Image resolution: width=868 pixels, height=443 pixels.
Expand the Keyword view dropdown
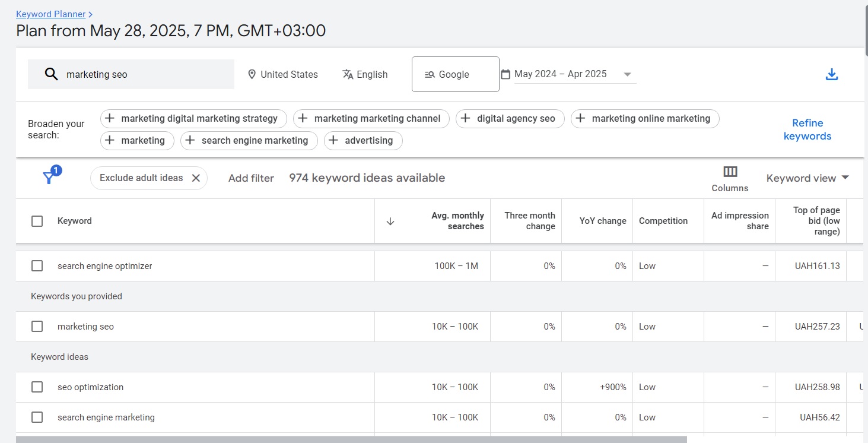pyautogui.click(x=807, y=178)
